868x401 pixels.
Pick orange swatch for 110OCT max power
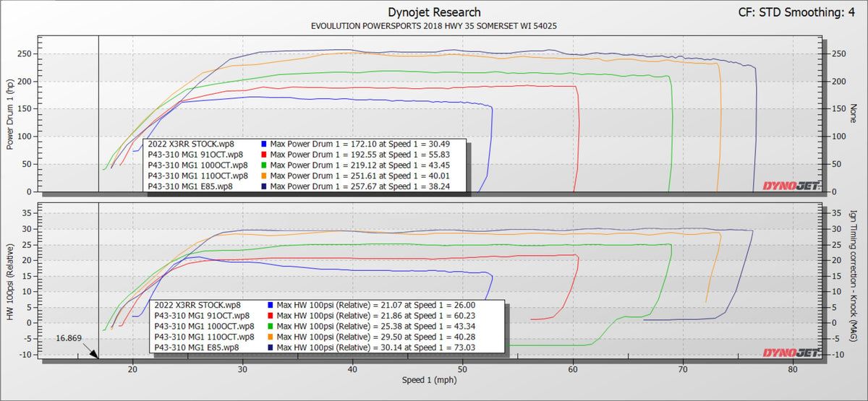coord(266,175)
